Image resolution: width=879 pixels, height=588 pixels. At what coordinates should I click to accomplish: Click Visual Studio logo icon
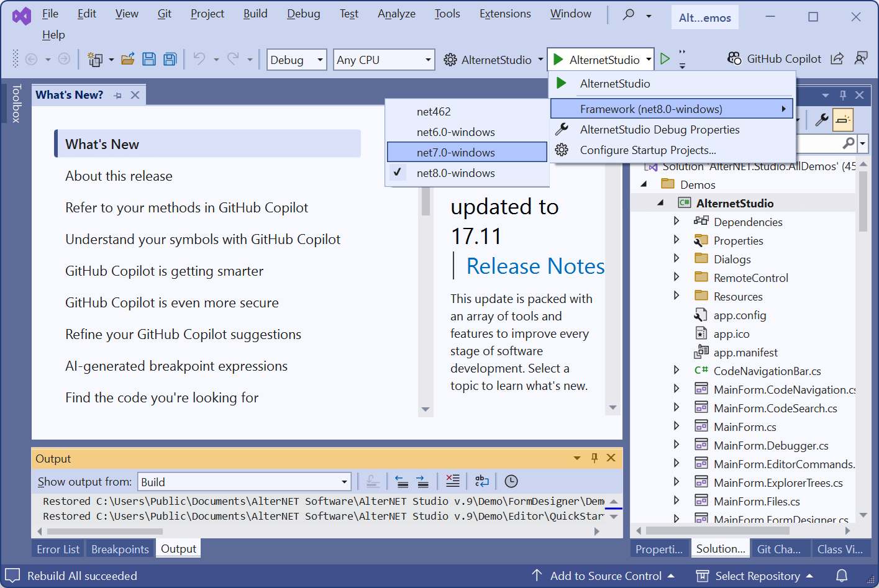coord(21,16)
